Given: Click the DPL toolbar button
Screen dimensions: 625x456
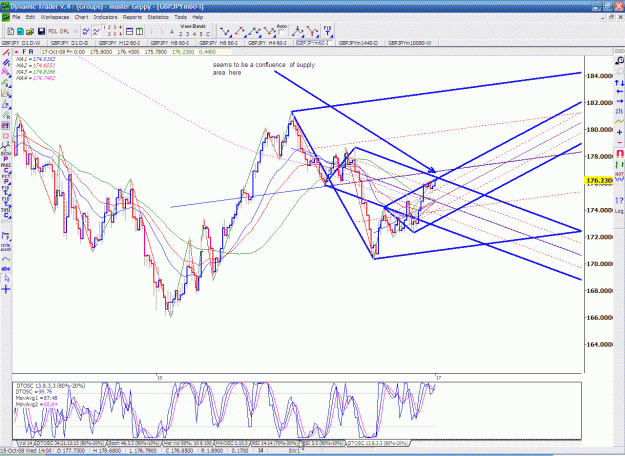Looking at the screenshot, I should pyautogui.click(x=64, y=31).
